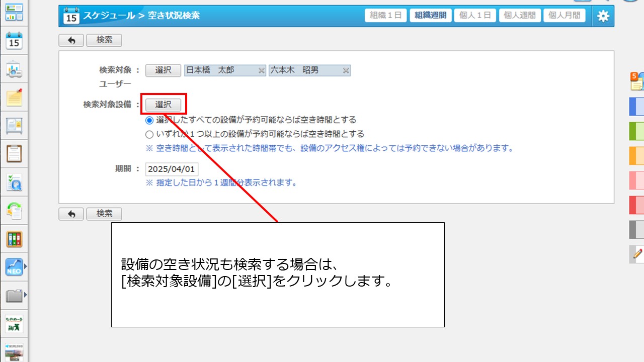Click the top back arrow button

[71, 40]
